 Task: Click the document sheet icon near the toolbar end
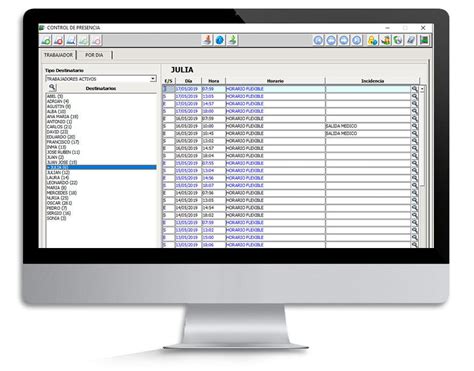tap(411, 40)
